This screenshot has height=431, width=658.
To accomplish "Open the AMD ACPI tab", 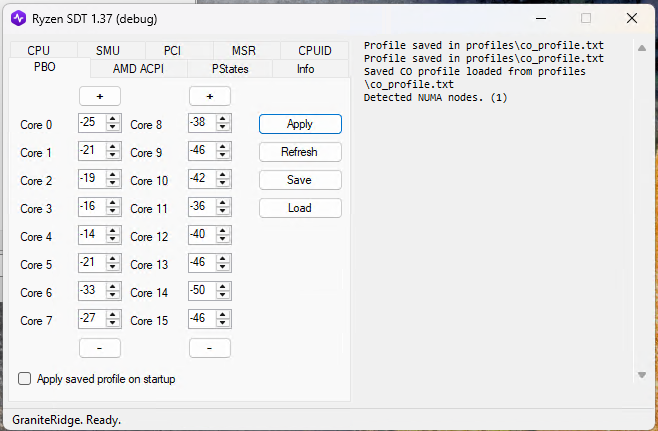I will coord(138,68).
